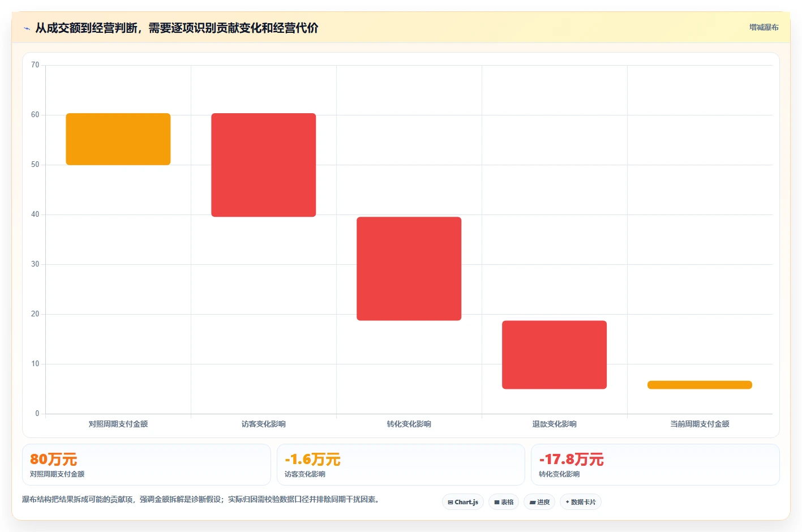Select the 进度 chip

[x=539, y=502]
